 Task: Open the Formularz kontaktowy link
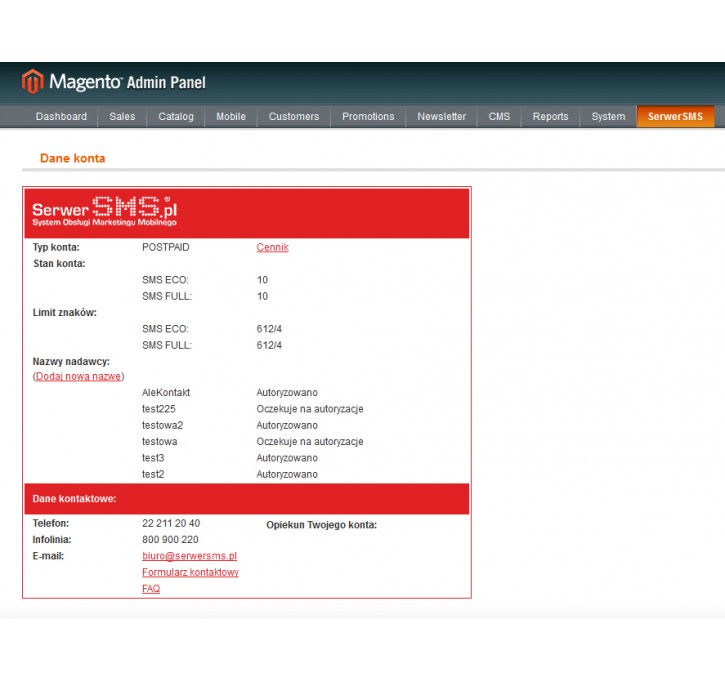(190, 572)
